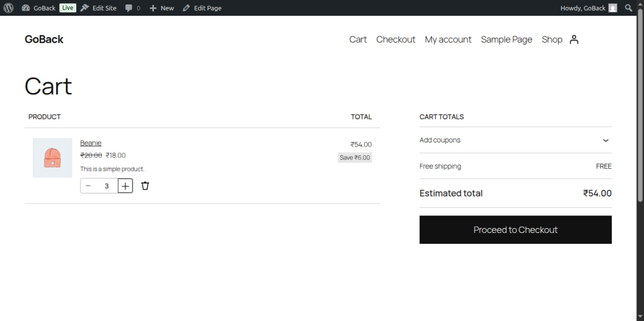Image resolution: width=644 pixels, height=321 pixels.
Task: Expand the Add coupons section
Action: point(516,140)
